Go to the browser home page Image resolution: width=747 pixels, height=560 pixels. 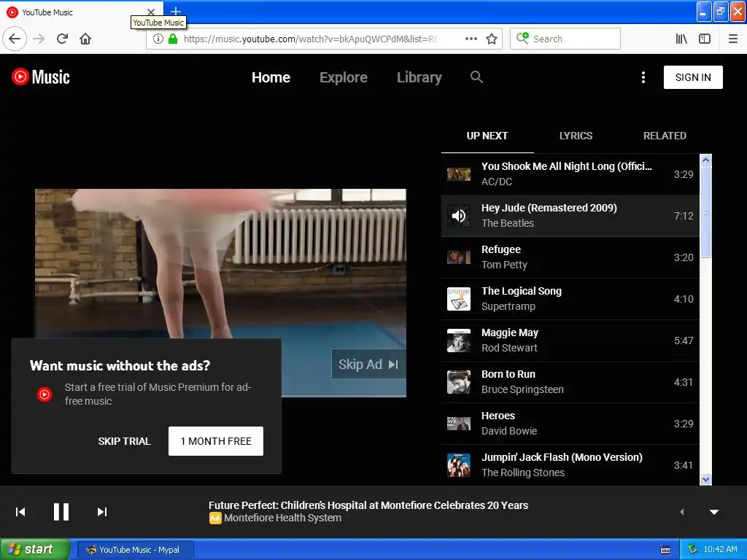85,39
